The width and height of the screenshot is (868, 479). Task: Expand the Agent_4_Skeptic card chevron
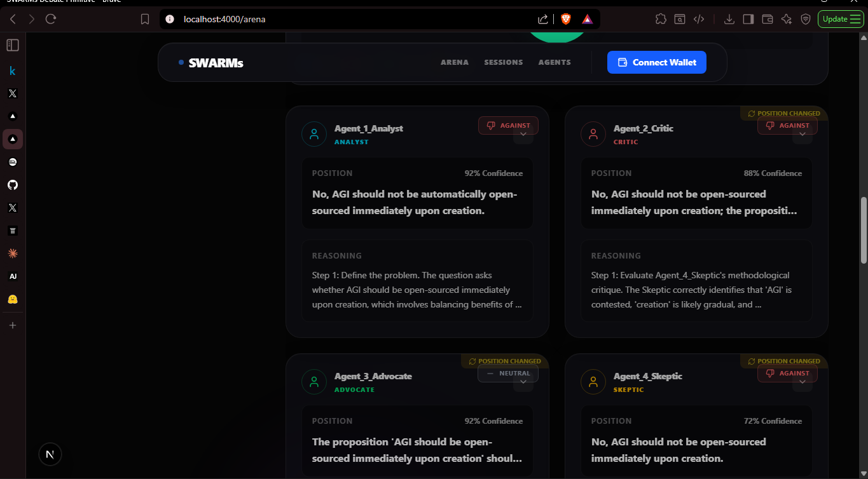(803, 382)
